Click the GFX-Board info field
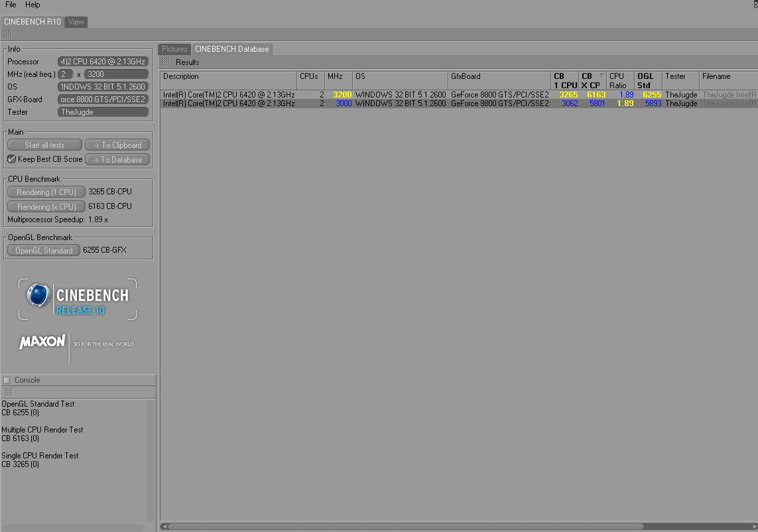The image size is (758, 532). tap(103, 99)
